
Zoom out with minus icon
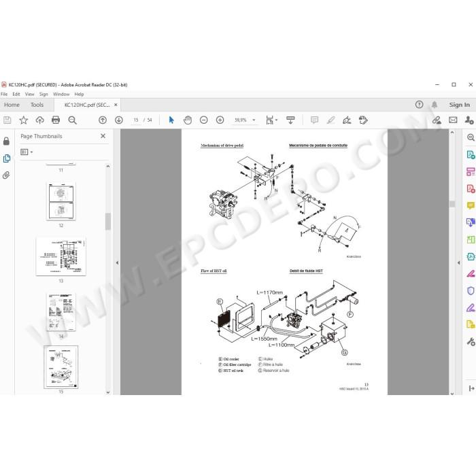[x=204, y=120]
